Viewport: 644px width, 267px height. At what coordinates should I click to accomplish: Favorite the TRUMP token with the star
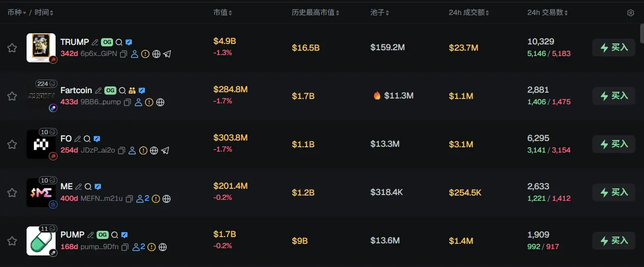pos(12,48)
